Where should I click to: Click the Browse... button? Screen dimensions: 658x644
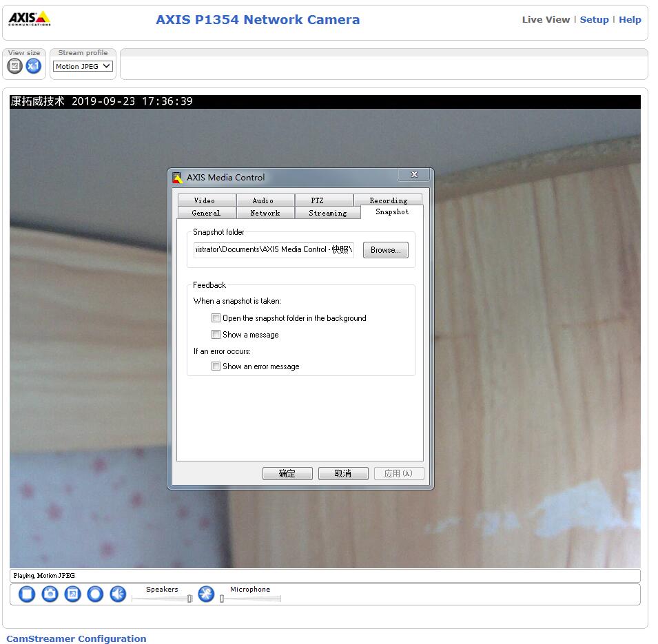(385, 250)
